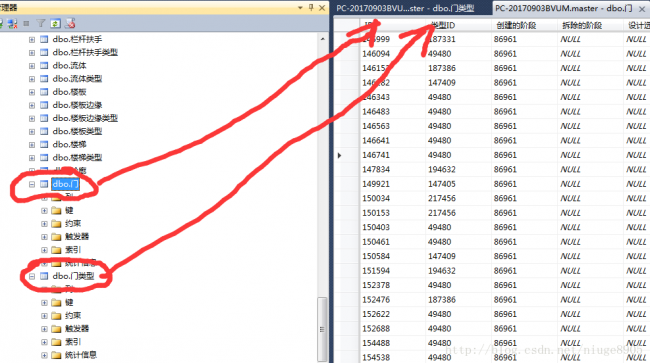Click the Refresh icon in Object Explorer toolbar
Viewport: 650px width, 363px height.
[55, 24]
